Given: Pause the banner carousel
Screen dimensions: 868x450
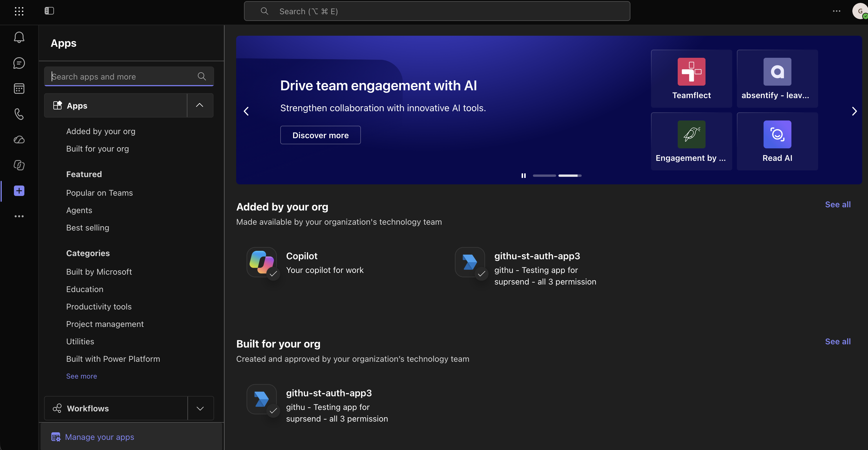Looking at the screenshot, I should pos(523,175).
